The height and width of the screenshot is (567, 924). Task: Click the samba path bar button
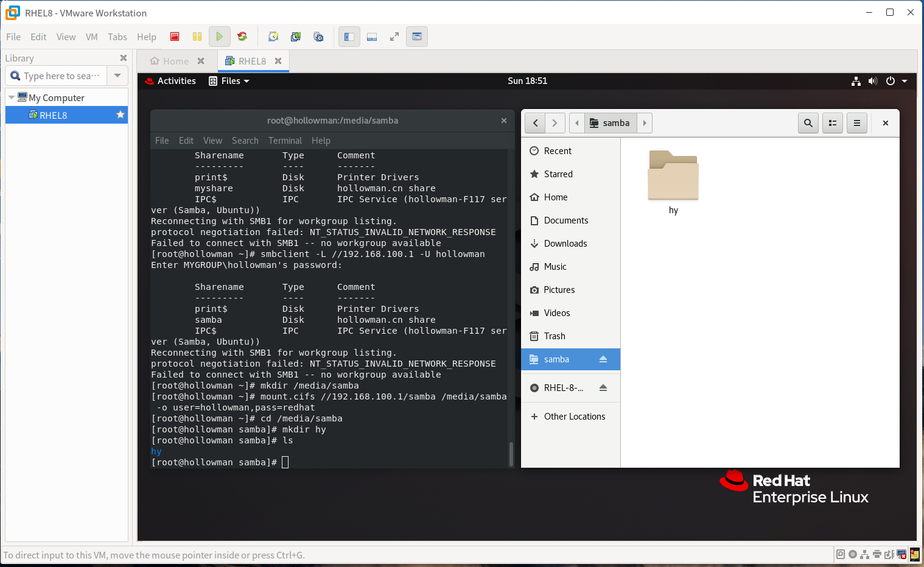click(611, 123)
